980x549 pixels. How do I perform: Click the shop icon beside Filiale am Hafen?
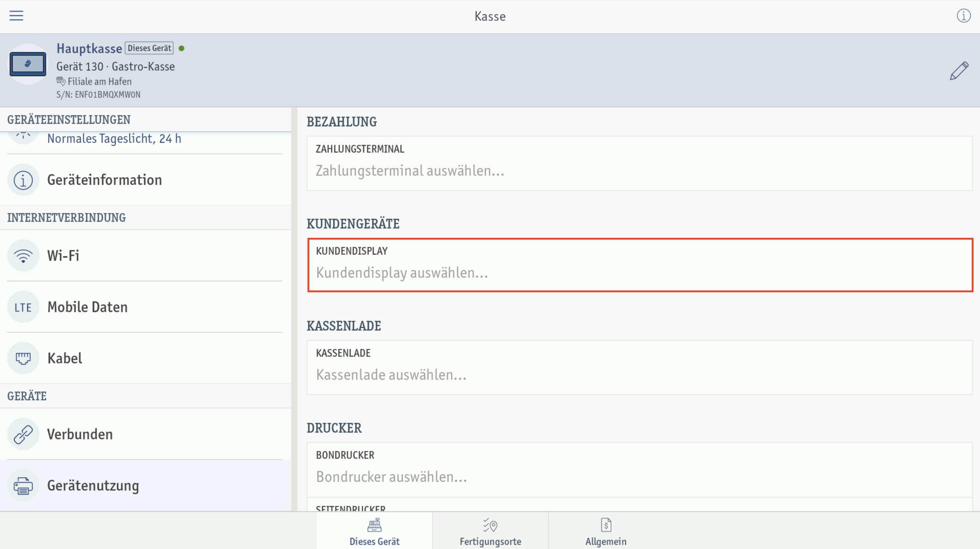(x=61, y=81)
